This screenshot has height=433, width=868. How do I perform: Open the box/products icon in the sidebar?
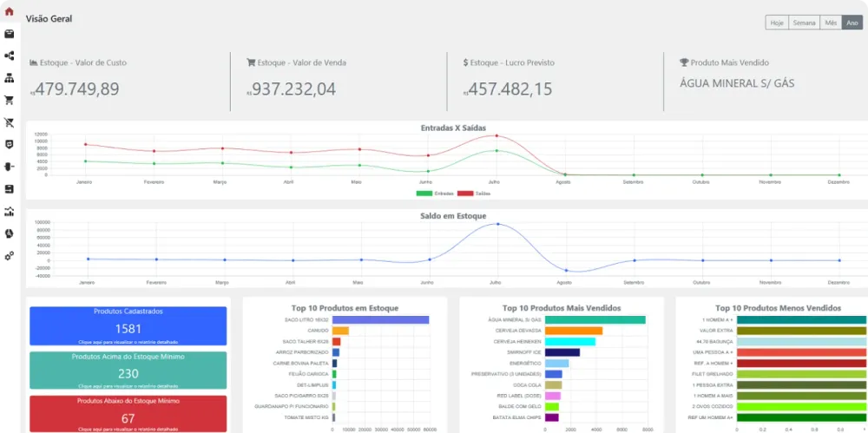9,34
